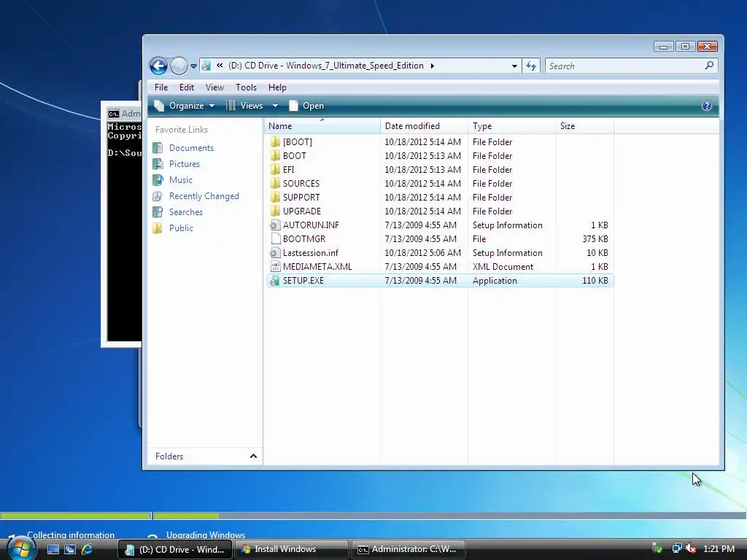
Task: Open Pictures favorite link
Action: click(185, 164)
